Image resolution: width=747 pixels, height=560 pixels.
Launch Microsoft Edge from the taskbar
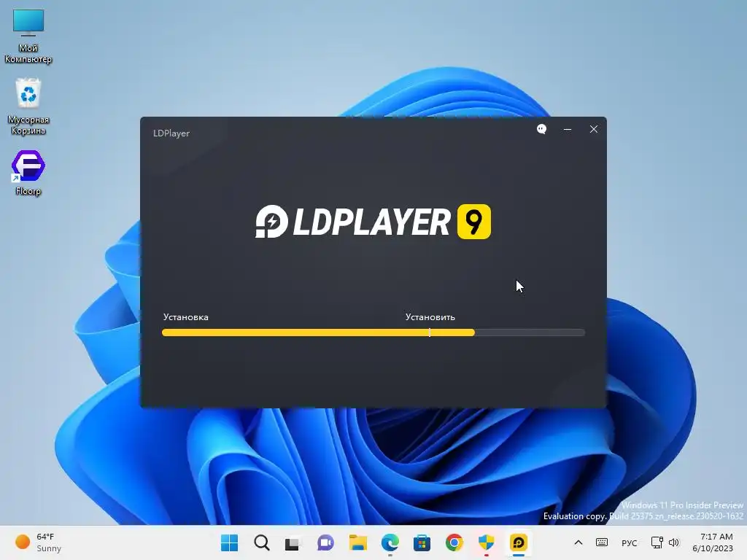point(390,542)
